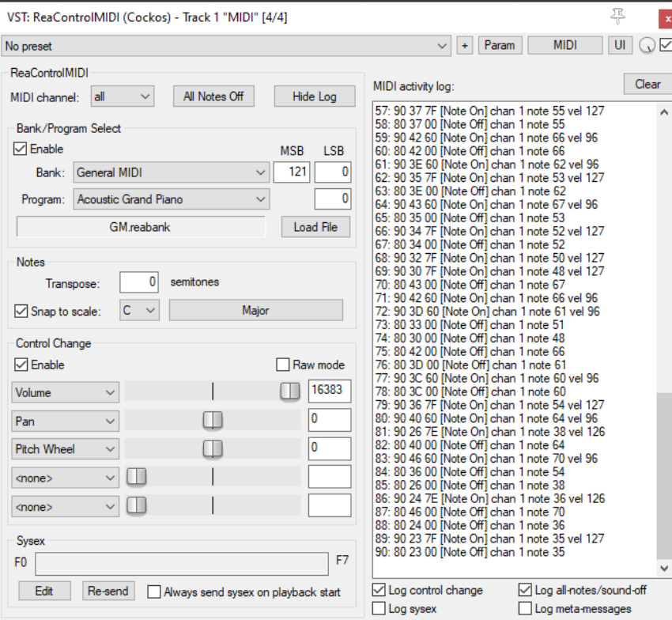Click the UI button
This screenshot has height=620, width=672.
[x=620, y=45]
